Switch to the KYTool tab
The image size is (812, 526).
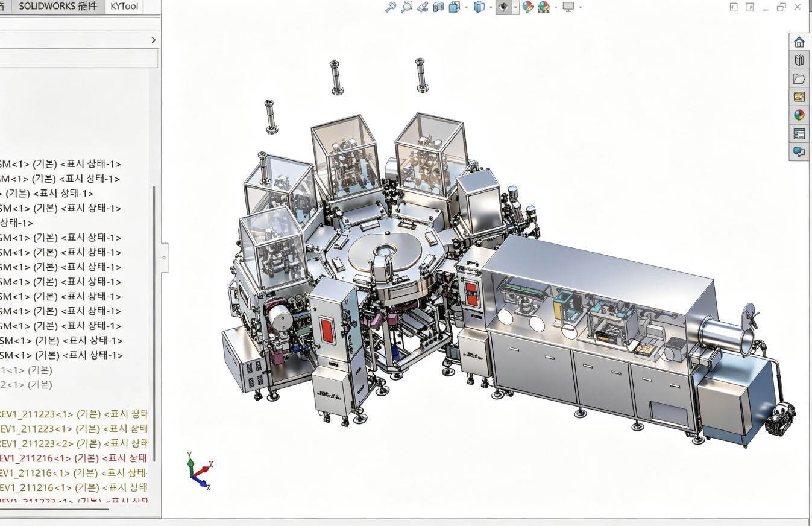pos(124,7)
